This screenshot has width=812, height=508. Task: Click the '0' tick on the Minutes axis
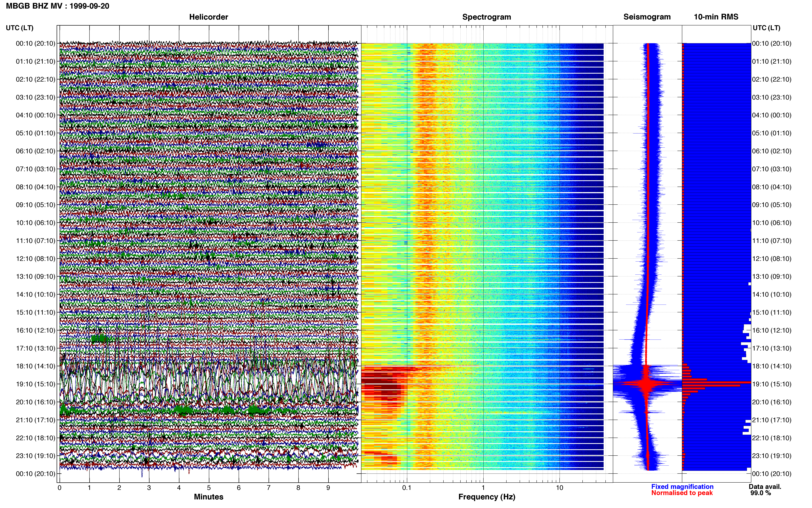(x=59, y=487)
